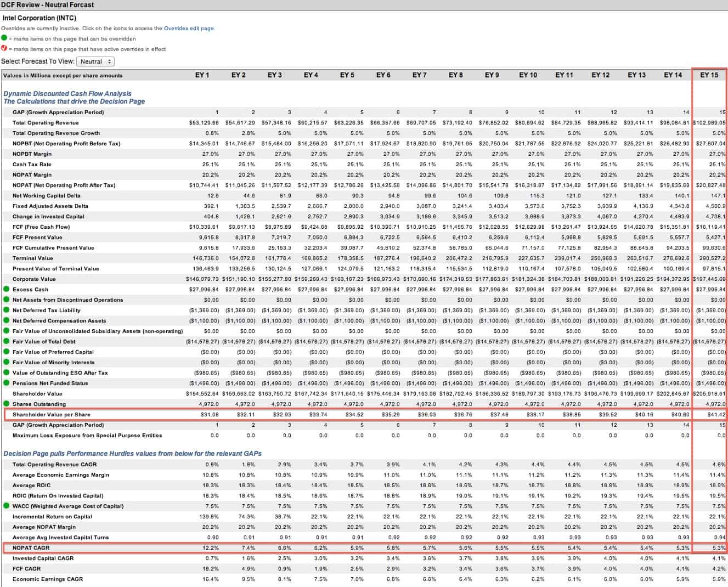Click the EY 8 column header

456,75
